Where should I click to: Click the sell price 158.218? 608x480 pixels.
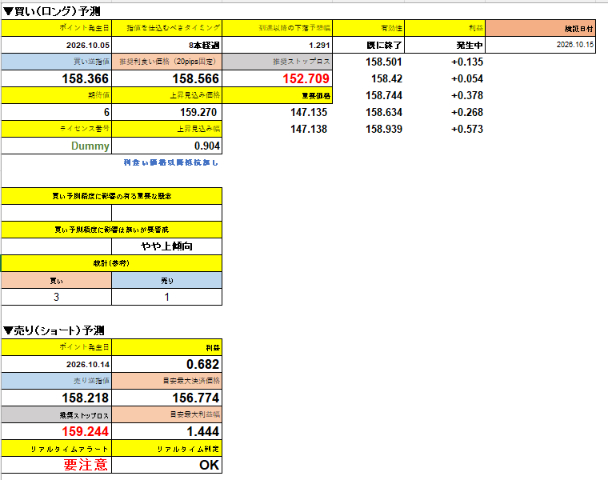(x=56, y=398)
